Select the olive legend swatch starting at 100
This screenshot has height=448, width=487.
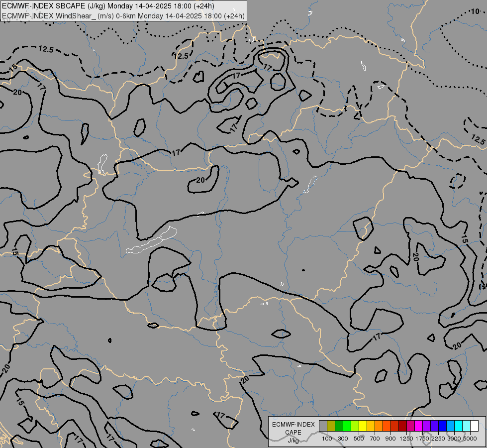tap(331, 426)
